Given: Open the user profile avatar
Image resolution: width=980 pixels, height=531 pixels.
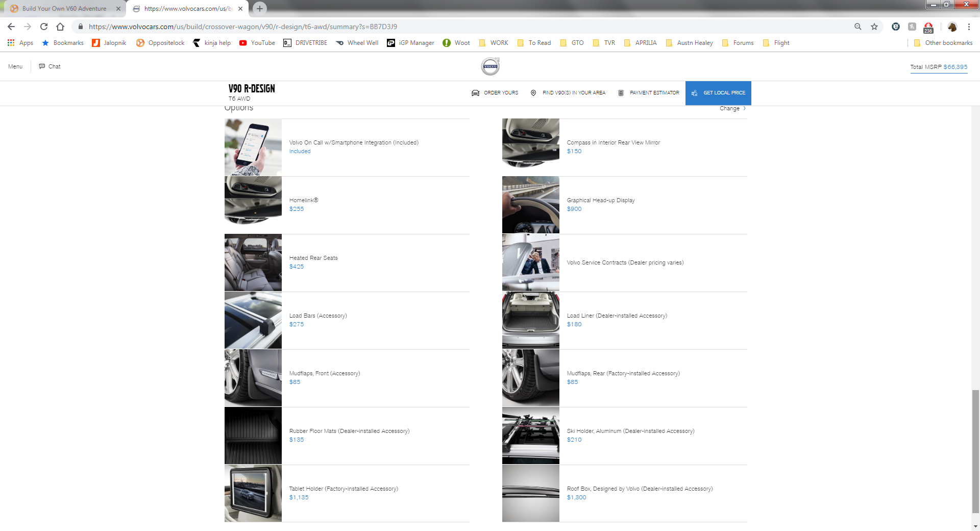Looking at the screenshot, I should 952,27.
